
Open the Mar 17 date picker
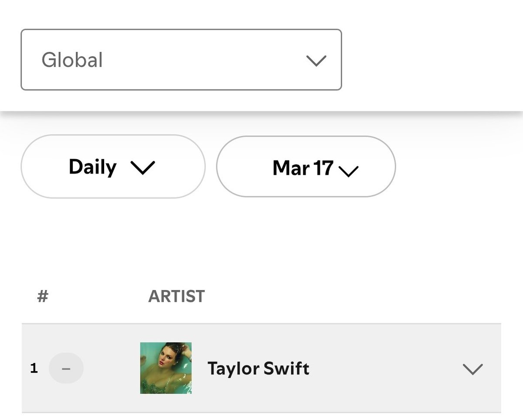(x=306, y=167)
